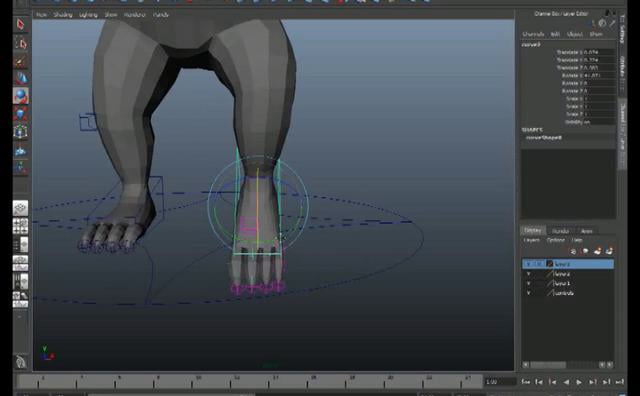Open the Panels viewport menu
The height and width of the screenshot is (396, 640).
click(160, 15)
